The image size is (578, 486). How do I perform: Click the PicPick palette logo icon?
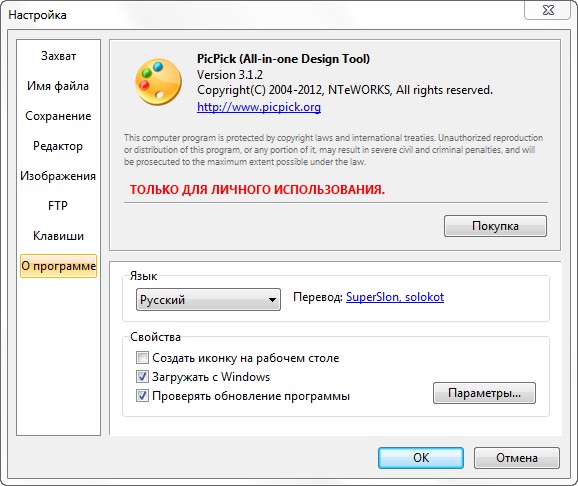tap(159, 82)
